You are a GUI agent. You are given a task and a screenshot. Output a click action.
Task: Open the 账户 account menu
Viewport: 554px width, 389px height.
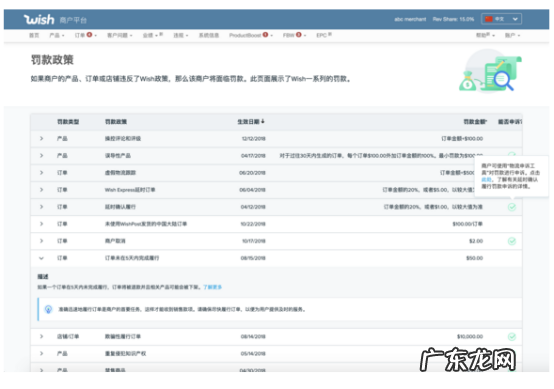point(512,35)
